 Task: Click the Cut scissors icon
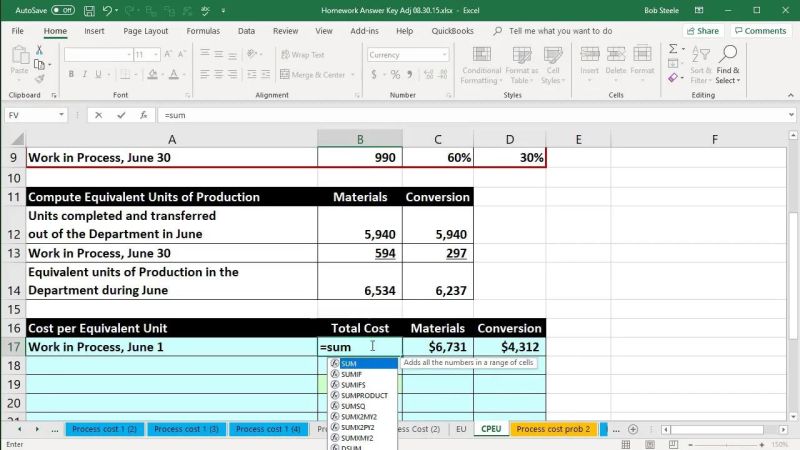(39, 50)
